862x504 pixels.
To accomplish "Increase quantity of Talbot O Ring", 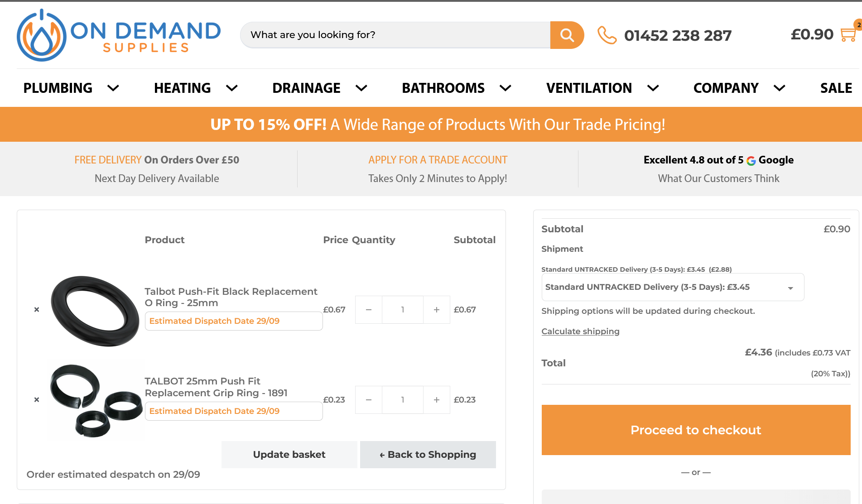I will 437,310.
